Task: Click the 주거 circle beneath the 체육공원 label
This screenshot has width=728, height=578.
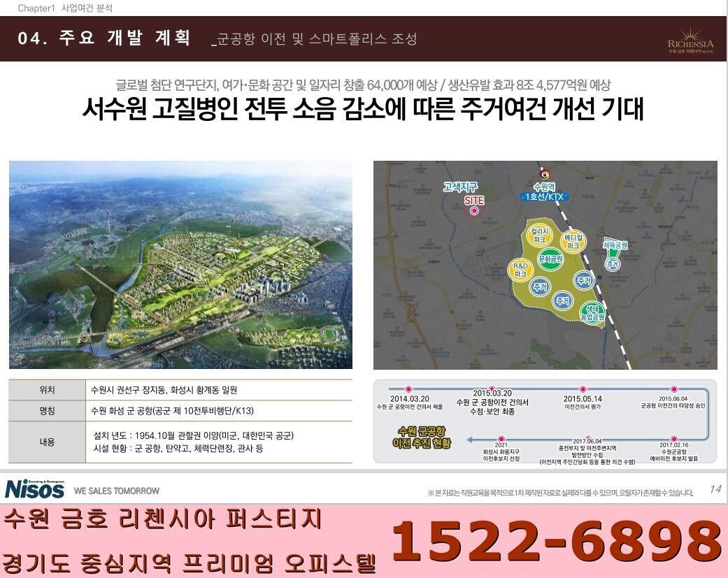Action: tap(613, 264)
